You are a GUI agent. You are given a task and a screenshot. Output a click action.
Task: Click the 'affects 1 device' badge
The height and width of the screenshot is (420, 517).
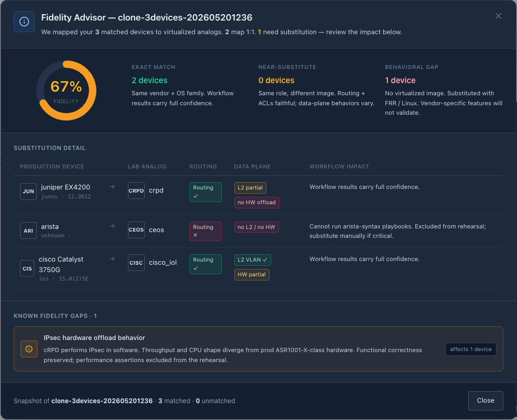[x=471, y=349]
